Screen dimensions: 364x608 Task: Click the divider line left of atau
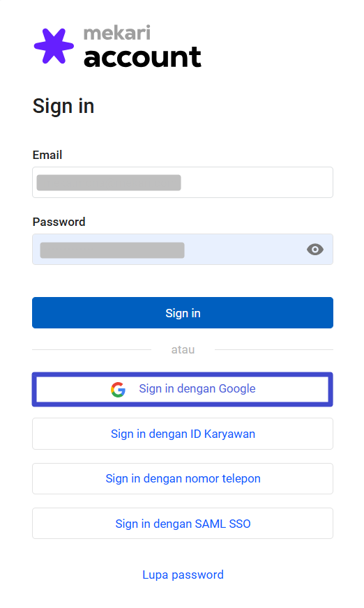tap(91, 350)
